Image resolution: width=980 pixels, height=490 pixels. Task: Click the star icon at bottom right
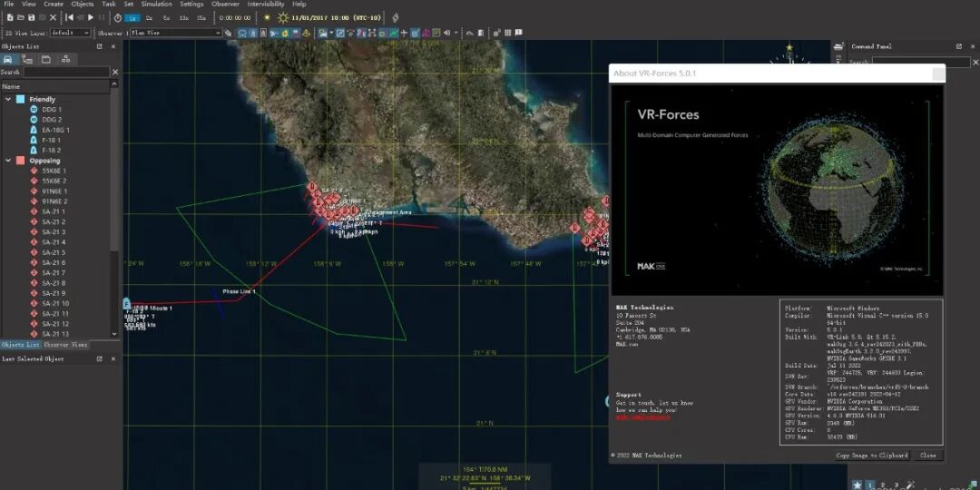(x=857, y=485)
